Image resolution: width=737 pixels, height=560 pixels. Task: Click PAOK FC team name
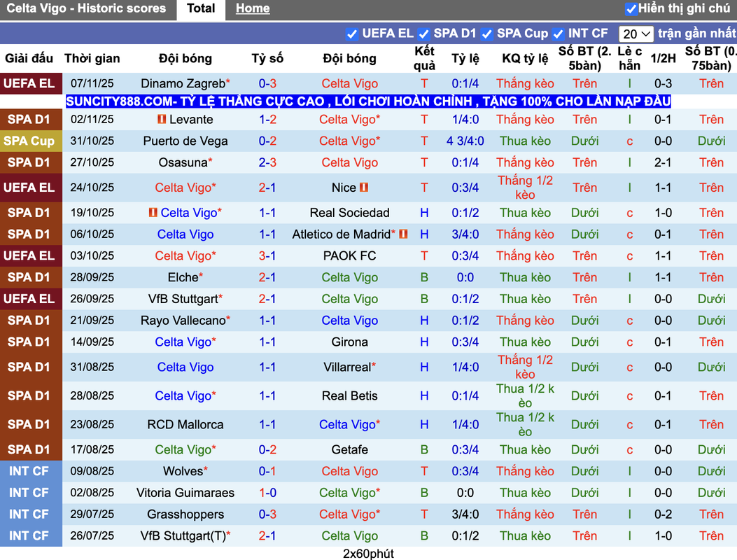pos(350,255)
